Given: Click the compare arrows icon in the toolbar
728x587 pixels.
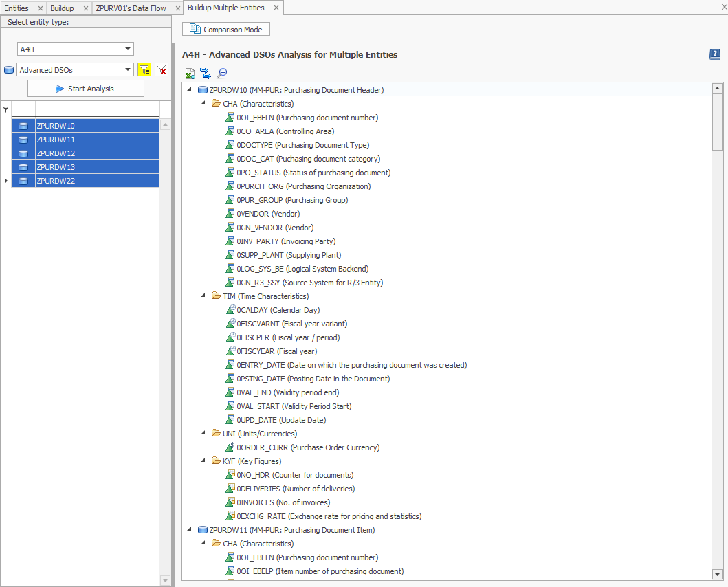Looking at the screenshot, I should click(x=206, y=72).
